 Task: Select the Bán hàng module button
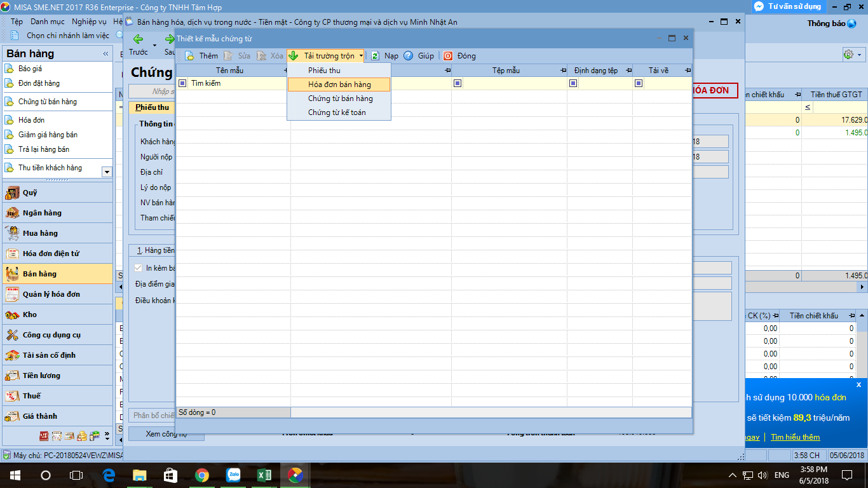[57, 274]
